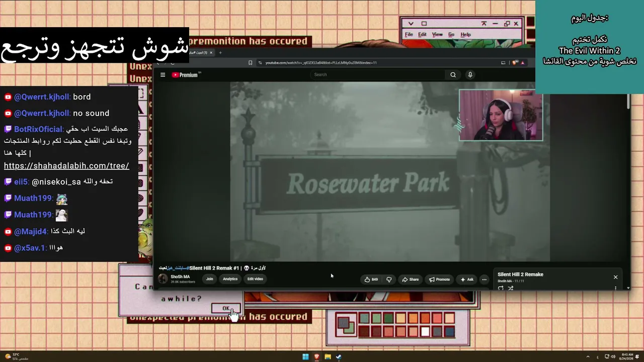Open the taskbar weather widget
The height and width of the screenshot is (362, 644).
click(x=16, y=356)
